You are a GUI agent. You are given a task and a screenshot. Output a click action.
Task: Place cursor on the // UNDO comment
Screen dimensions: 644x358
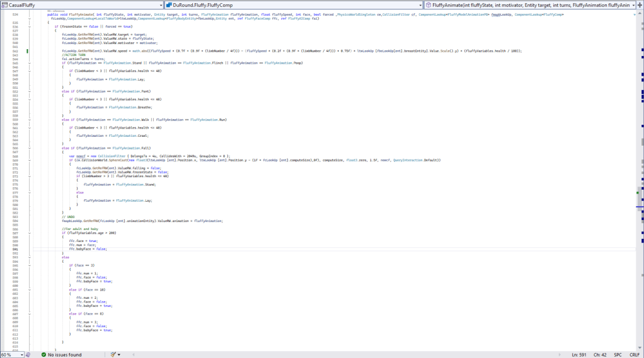click(71, 217)
